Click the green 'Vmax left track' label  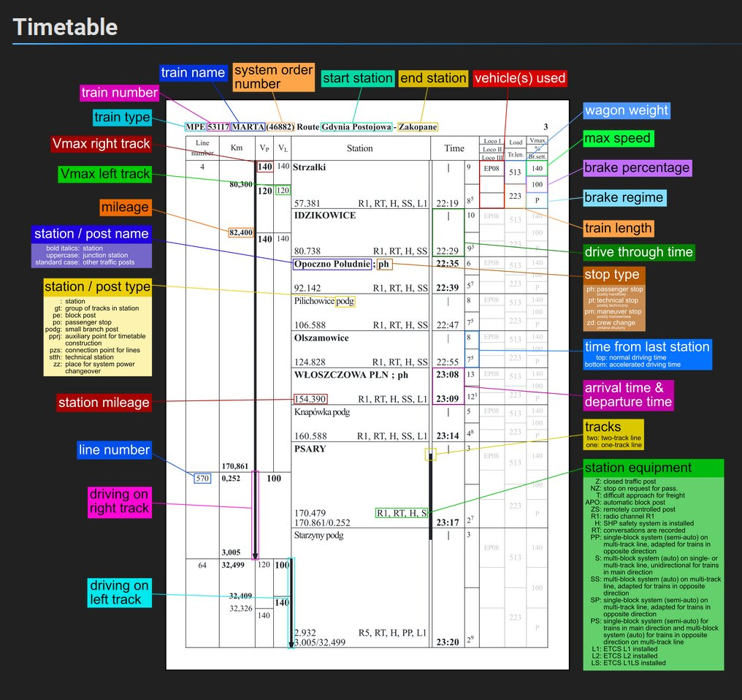(x=106, y=174)
